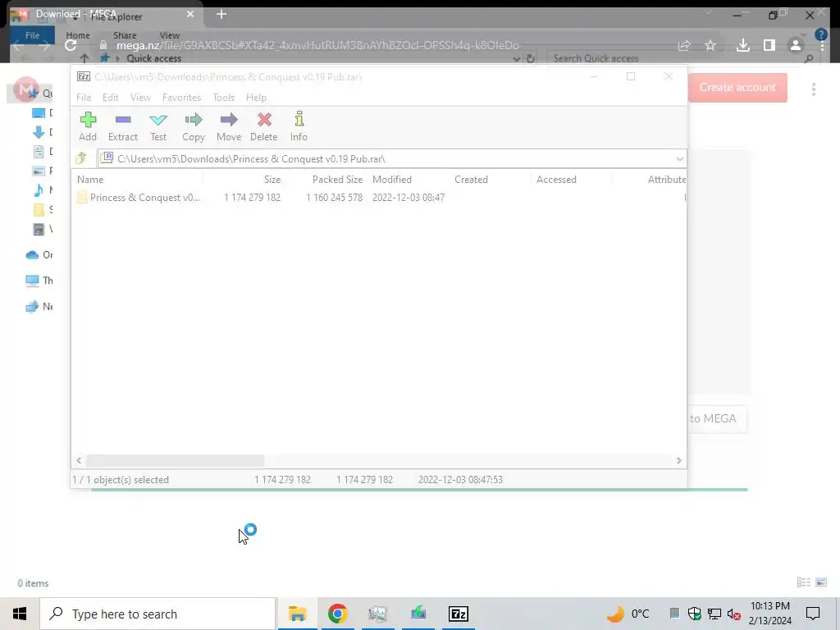Open 7-Zip from the taskbar
The height and width of the screenshot is (630, 840).
pyautogui.click(x=458, y=614)
